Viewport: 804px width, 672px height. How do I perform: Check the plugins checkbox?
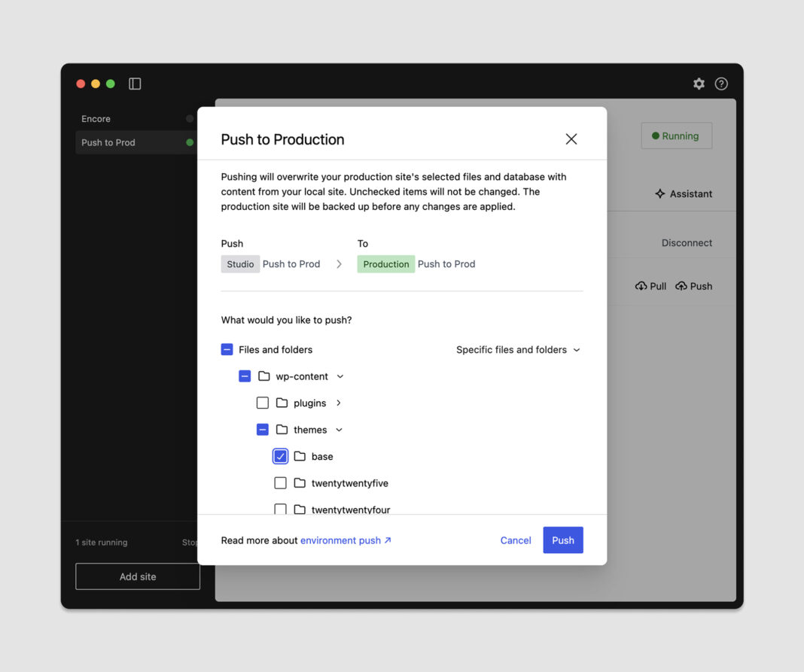[262, 403]
